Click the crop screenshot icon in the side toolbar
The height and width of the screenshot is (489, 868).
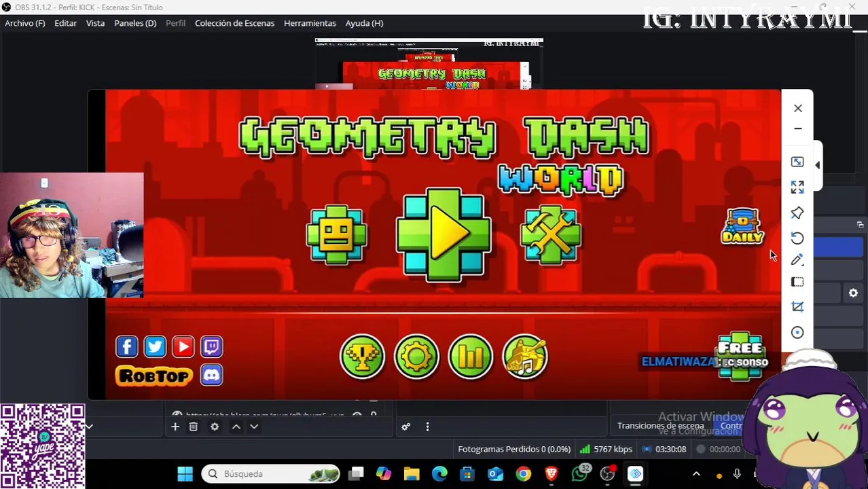797,307
